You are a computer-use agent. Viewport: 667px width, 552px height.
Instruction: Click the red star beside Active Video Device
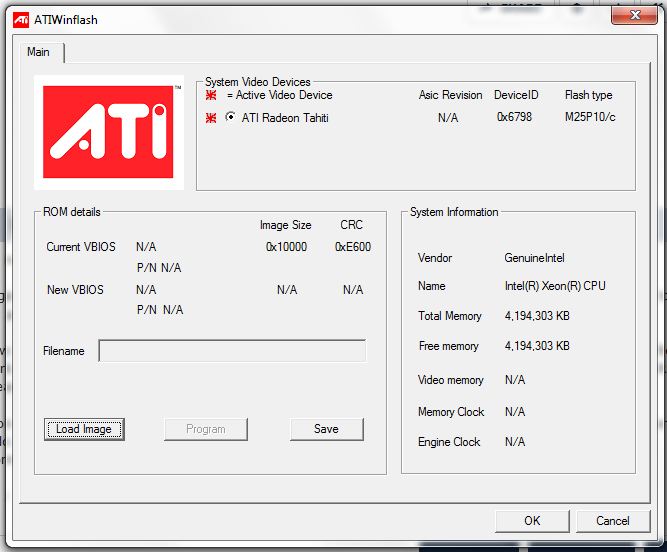[x=211, y=95]
